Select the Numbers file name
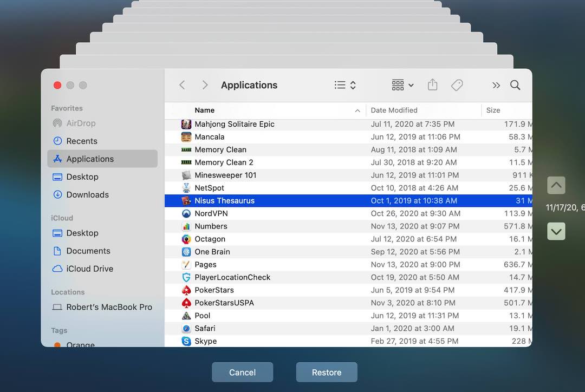 pos(211,226)
